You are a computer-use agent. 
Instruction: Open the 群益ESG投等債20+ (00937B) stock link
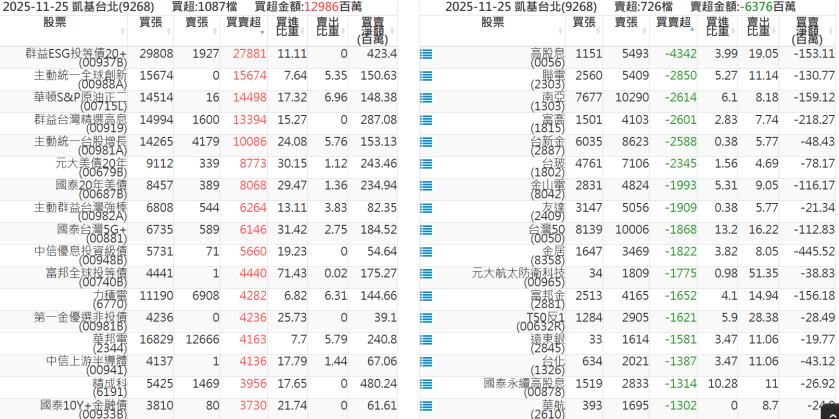[80, 55]
